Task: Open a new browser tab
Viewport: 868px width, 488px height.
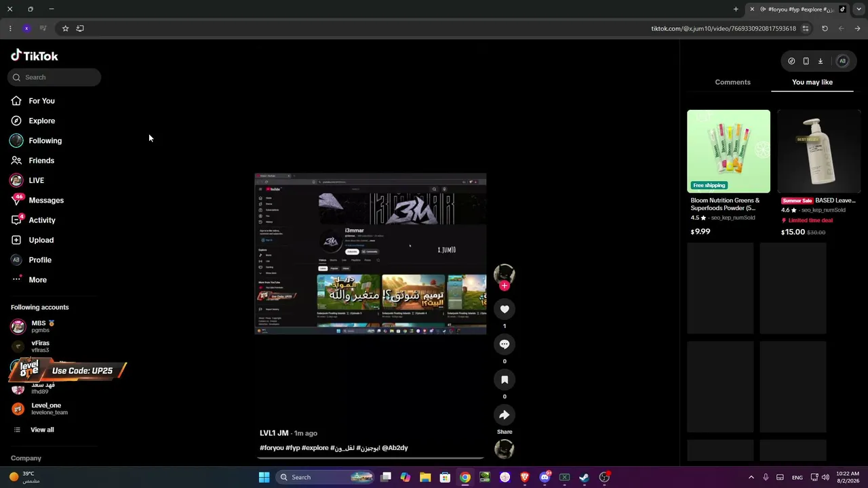Action: 736,9
